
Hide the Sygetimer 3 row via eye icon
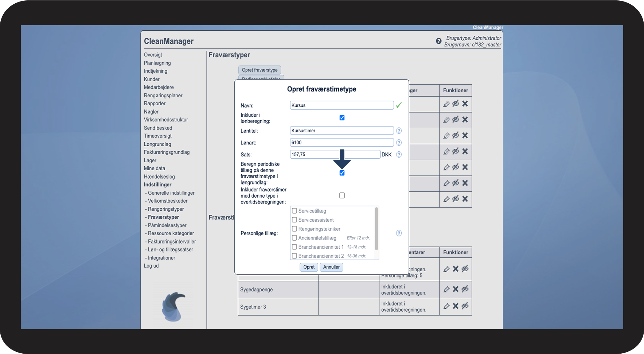pyautogui.click(x=465, y=306)
